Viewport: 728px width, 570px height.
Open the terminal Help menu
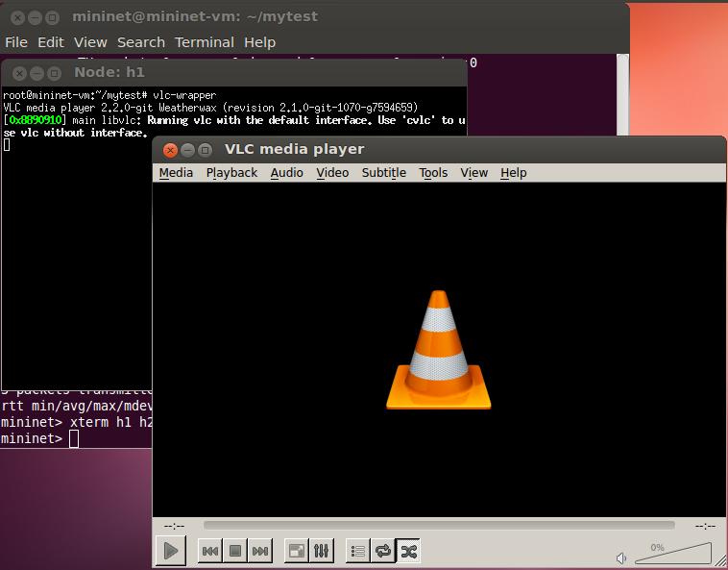260,42
